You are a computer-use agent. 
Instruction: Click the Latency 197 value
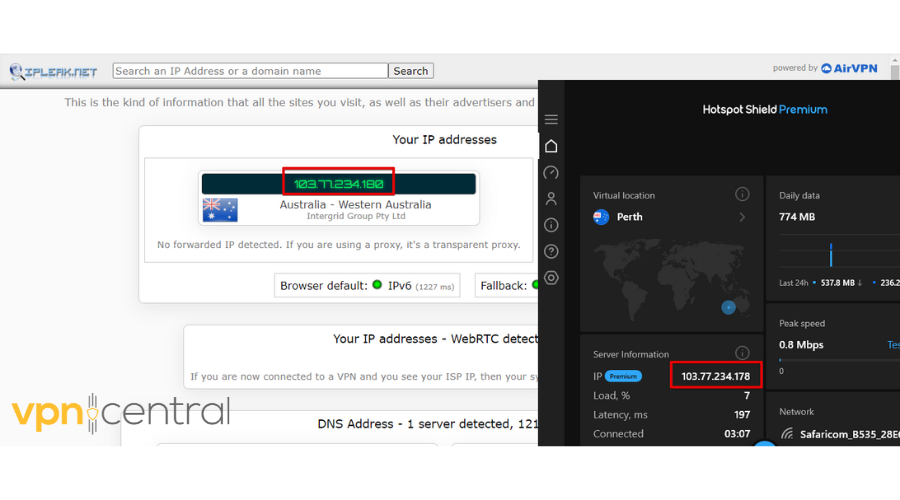(x=742, y=415)
